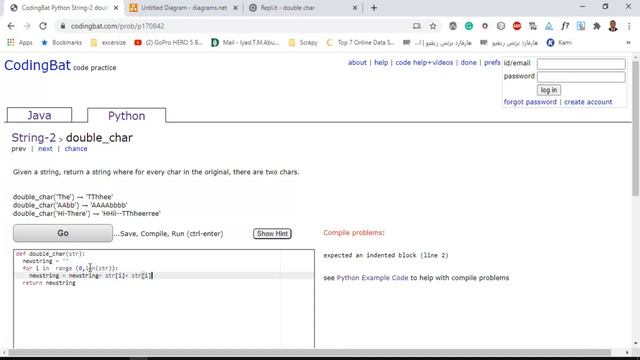Viewport: 640px width, 360px height.
Task: Click the green Grammarly extension icon
Action: (x=469, y=26)
